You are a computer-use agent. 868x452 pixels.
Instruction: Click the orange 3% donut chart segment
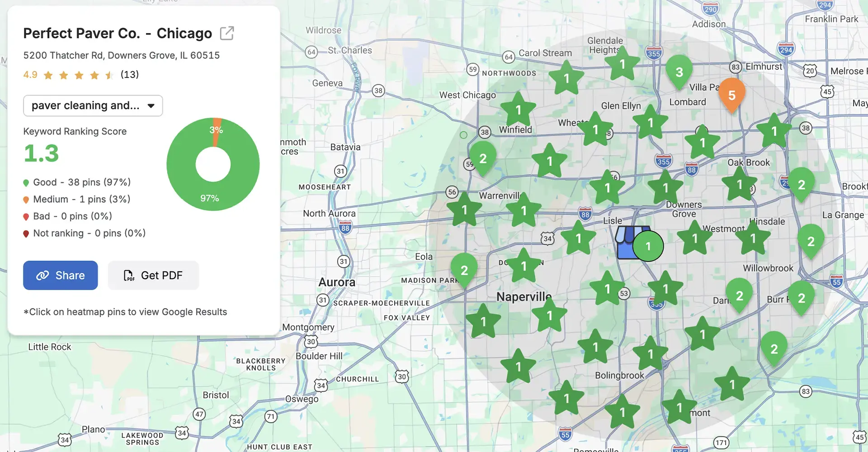217,131
